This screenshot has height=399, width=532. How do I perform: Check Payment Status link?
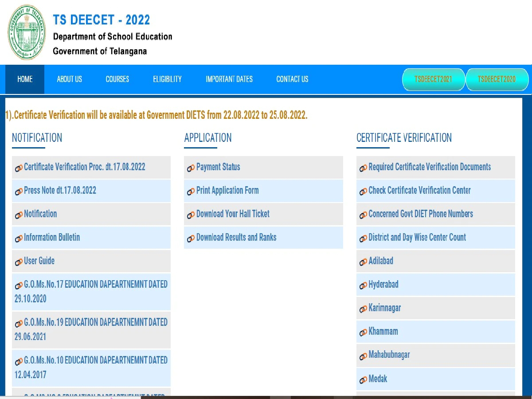click(x=218, y=167)
